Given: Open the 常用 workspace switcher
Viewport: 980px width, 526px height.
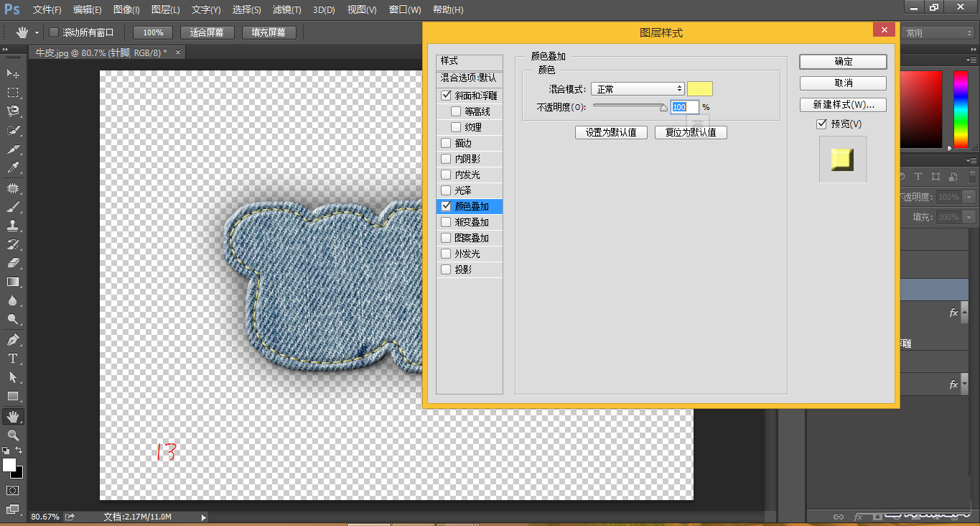Looking at the screenshot, I should (x=937, y=32).
